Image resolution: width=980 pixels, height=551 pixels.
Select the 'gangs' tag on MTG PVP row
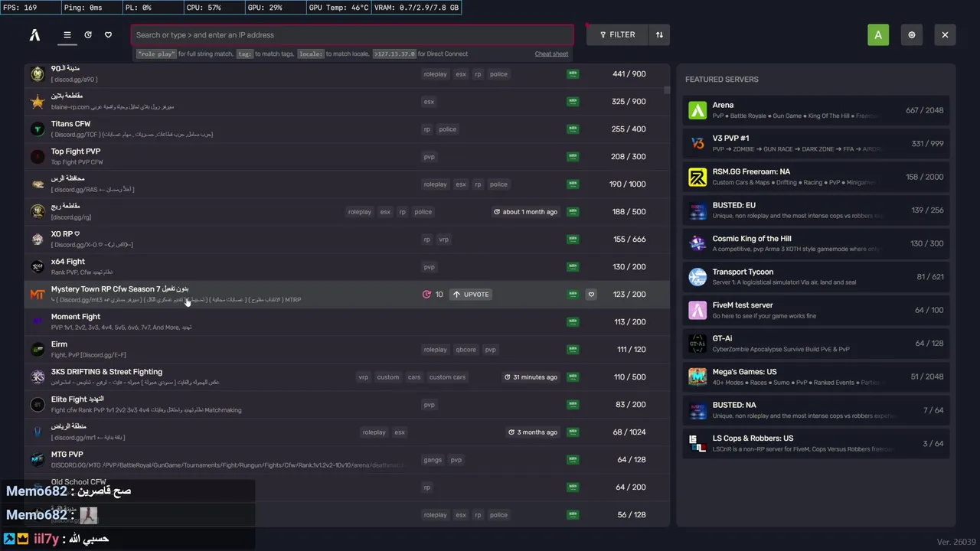tap(433, 460)
